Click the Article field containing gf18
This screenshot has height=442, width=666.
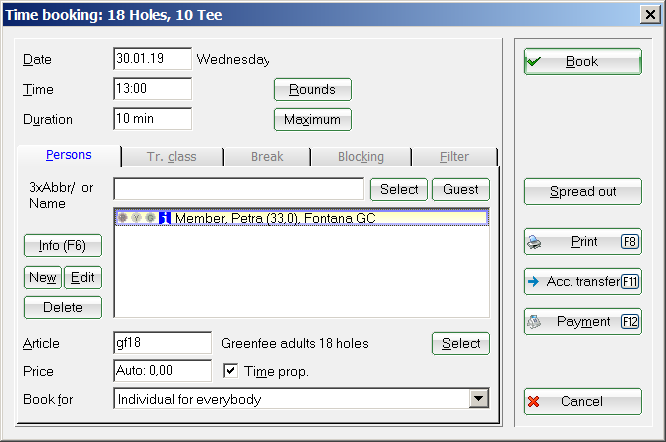(163, 343)
